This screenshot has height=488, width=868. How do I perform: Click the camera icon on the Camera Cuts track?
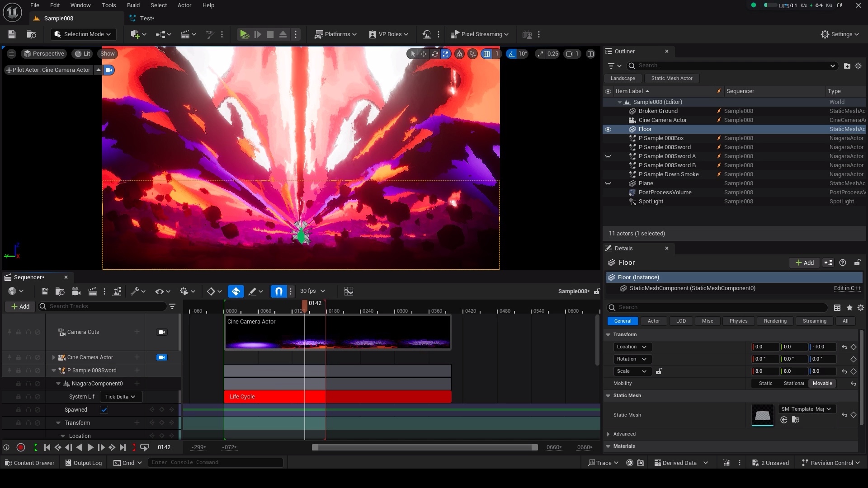click(x=161, y=332)
